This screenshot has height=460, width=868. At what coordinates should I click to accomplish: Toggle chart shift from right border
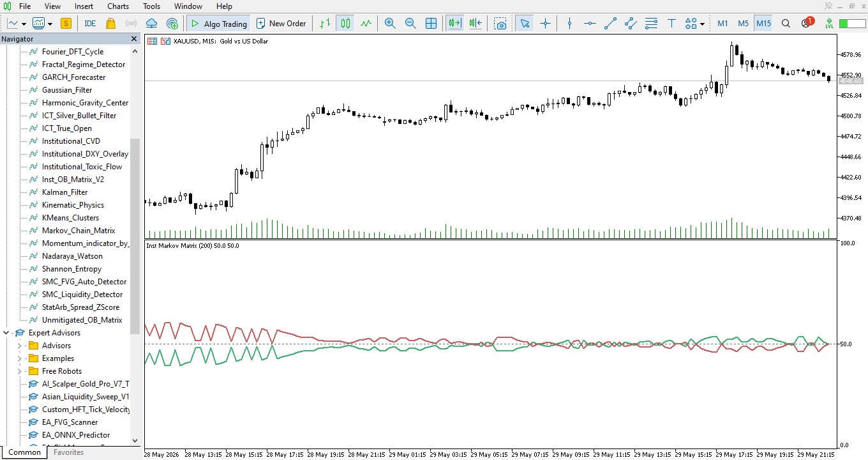pos(475,24)
